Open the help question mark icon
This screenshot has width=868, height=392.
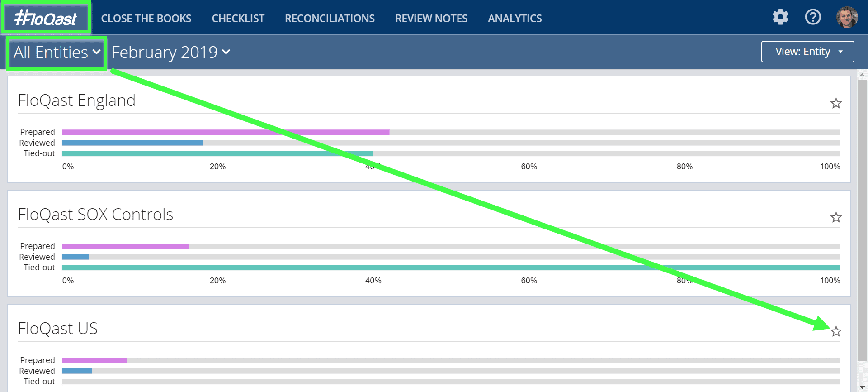click(x=813, y=17)
